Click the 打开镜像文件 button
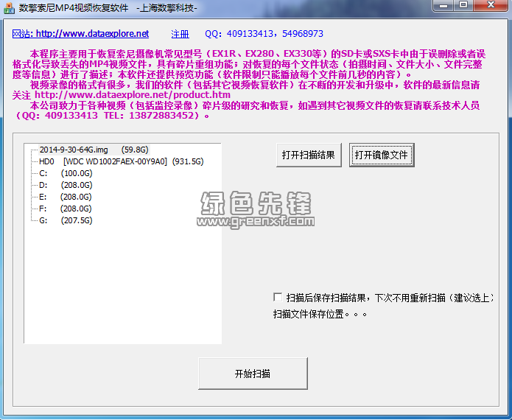Viewport: 512px width, 420px height. click(x=382, y=155)
